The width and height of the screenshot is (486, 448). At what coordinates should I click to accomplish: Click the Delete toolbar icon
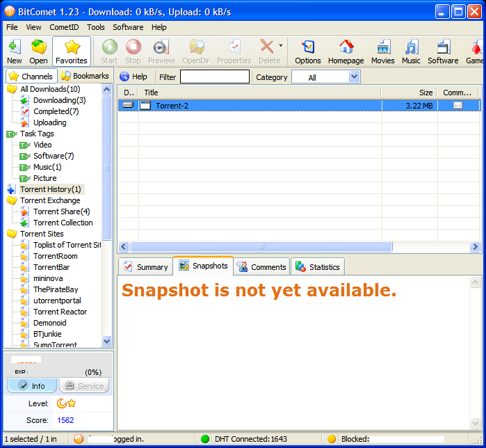coord(268,51)
